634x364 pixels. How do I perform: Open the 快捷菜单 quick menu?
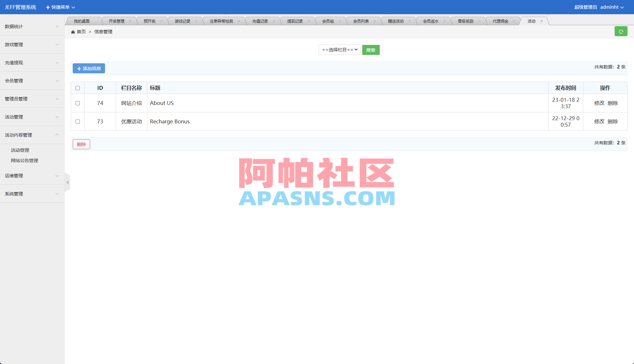60,7
